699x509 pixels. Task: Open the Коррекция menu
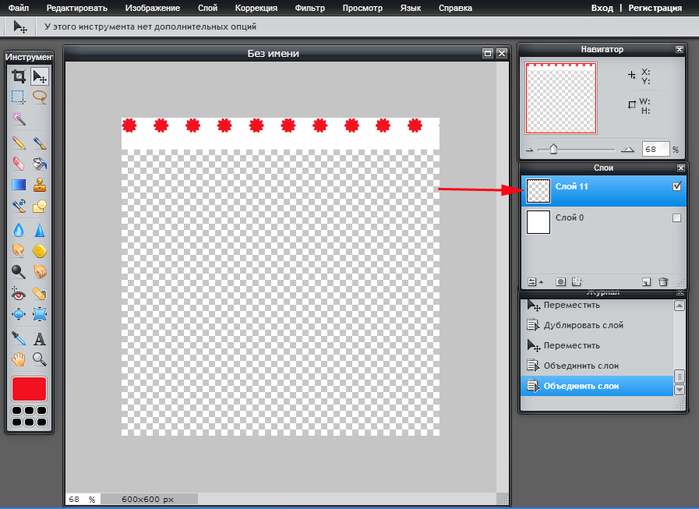point(256,8)
